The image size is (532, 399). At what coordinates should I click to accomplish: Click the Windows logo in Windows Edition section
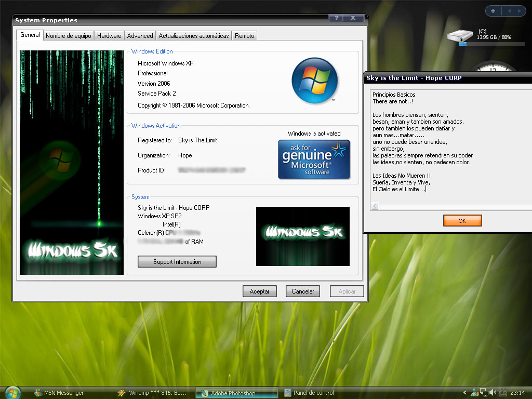pos(314,81)
